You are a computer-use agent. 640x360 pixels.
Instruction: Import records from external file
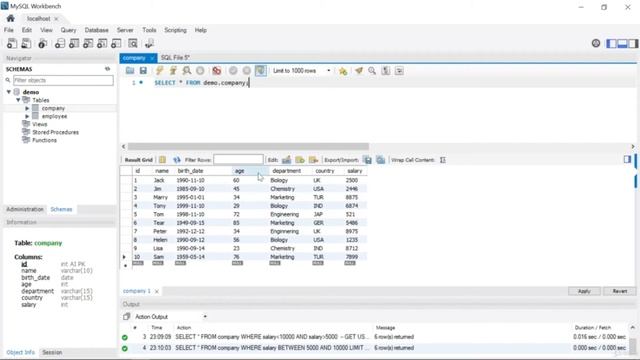tap(380, 160)
